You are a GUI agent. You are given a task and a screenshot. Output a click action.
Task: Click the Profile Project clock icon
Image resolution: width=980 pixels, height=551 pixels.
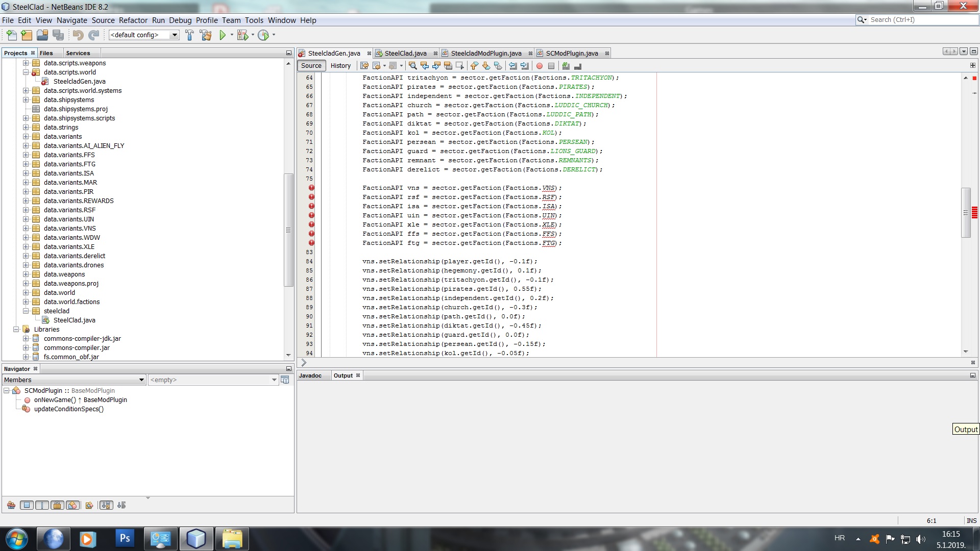(263, 35)
